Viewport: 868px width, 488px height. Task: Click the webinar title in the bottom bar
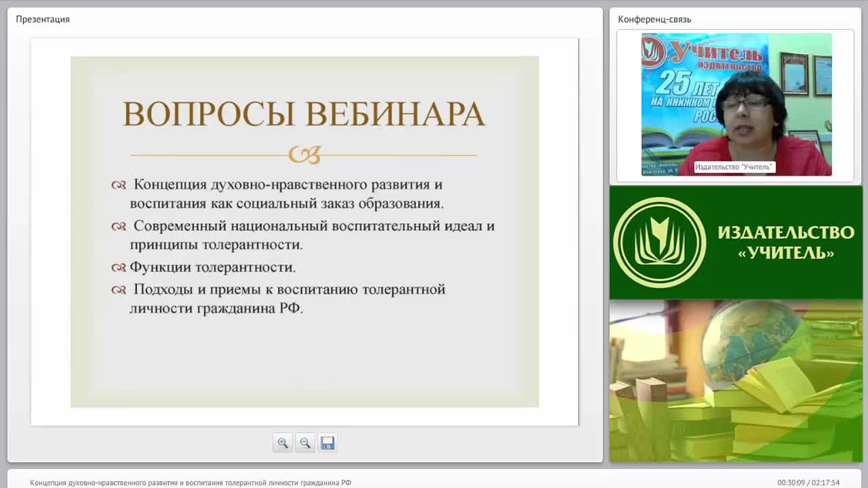click(191, 483)
